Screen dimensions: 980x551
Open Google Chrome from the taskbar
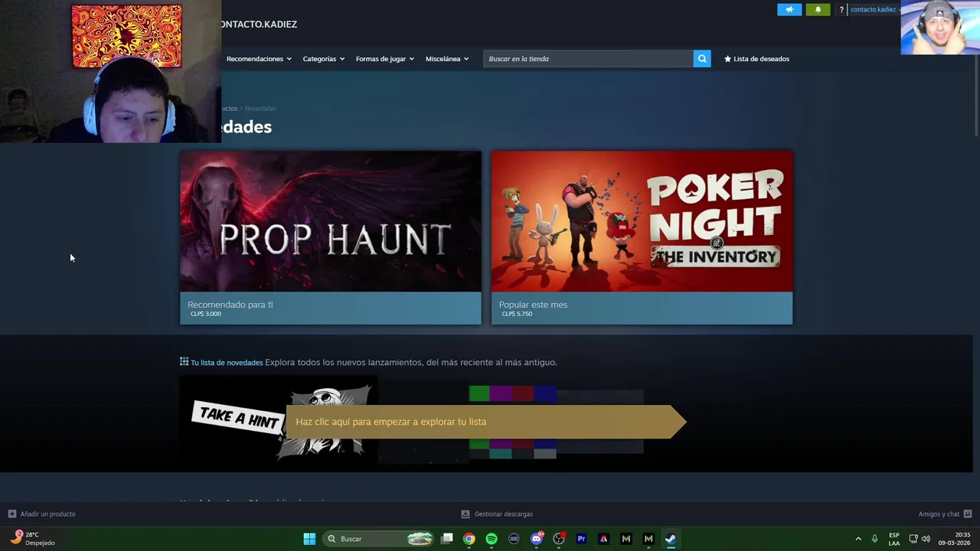click(x=469, y=539)
